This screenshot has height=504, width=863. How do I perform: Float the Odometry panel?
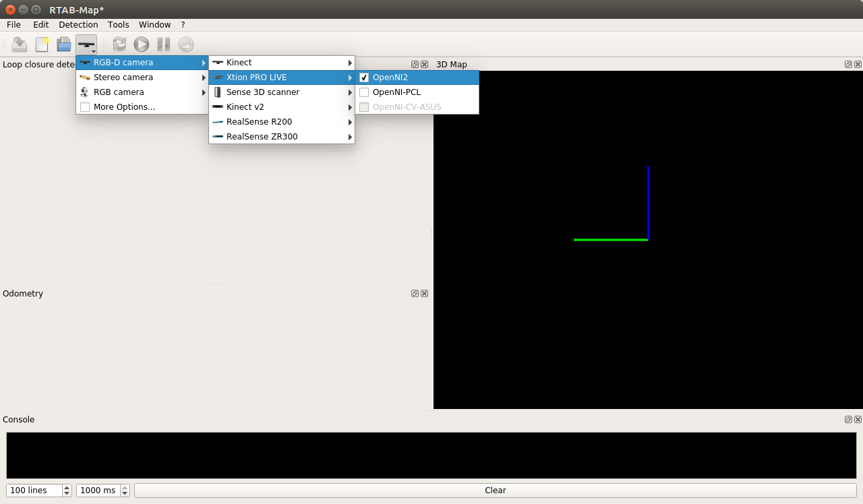(x=415, y=294)
